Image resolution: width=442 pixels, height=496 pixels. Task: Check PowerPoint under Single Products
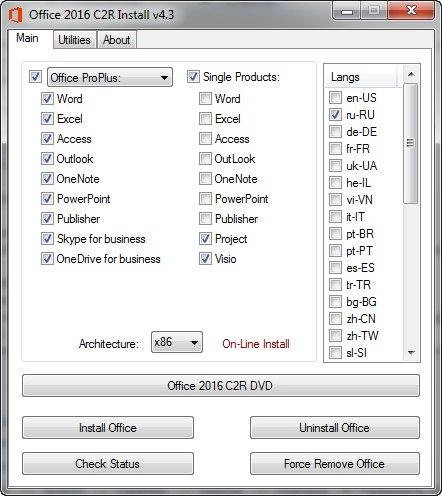tap(205, 198)
